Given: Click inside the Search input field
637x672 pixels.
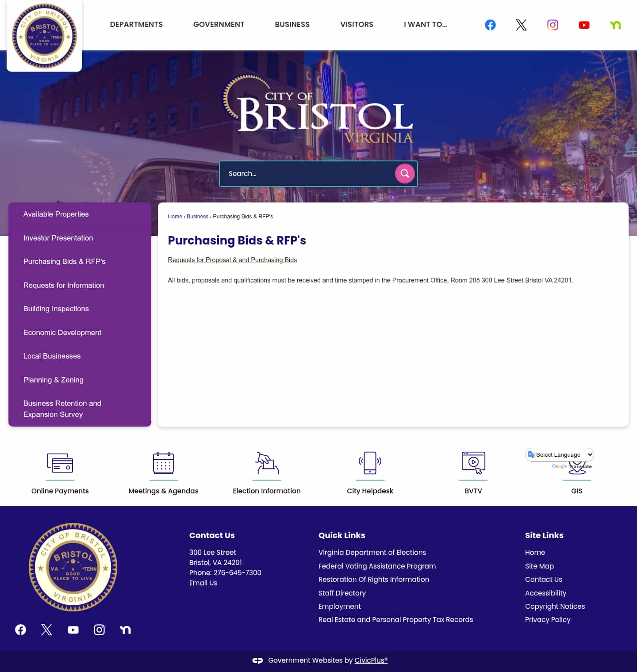Looking at the screenshot, I should click(x=305, y=173).
